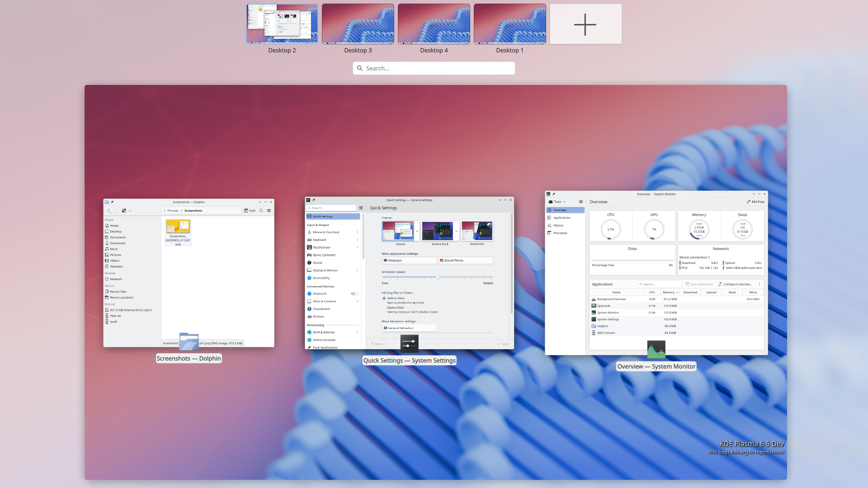The image size is (868, 488).
Task: Click the Edit Page pencil icon
Action: pos(748,202)
